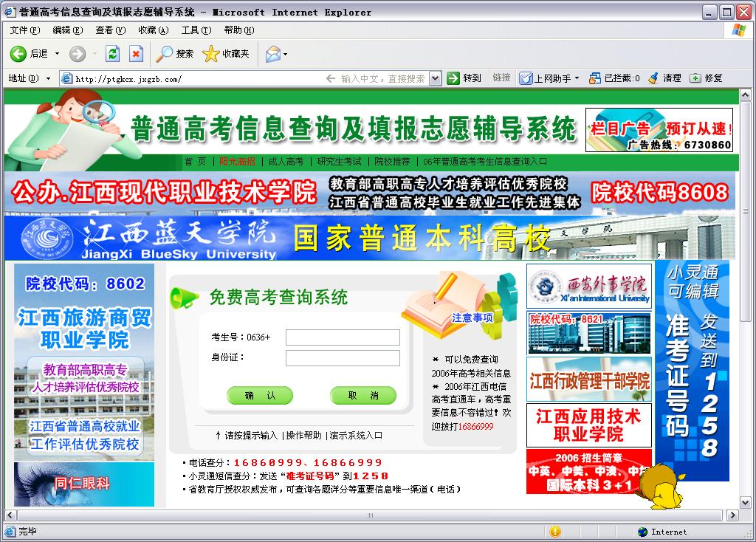Screen dimensions: 756x542
Task: Click the Refresh page icon
Action: 113,54
